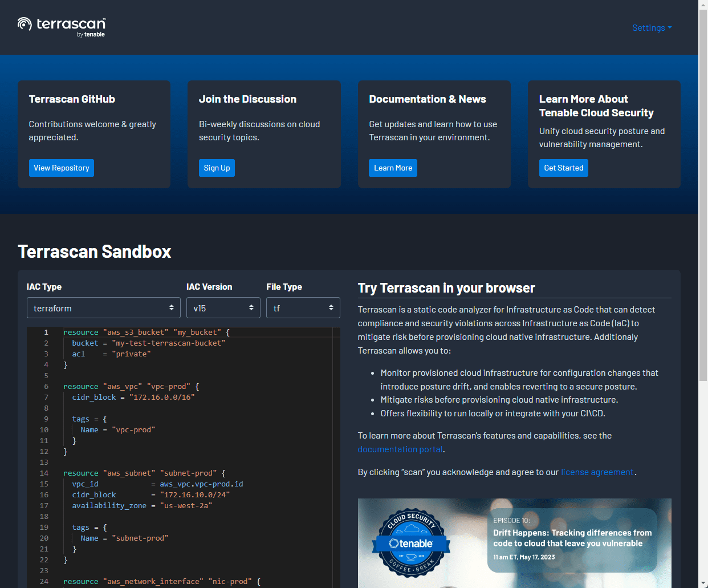Click the Name = "subnet-prod" code line
Viewport: 708px width, 588px height.
(x=124, y=538)
